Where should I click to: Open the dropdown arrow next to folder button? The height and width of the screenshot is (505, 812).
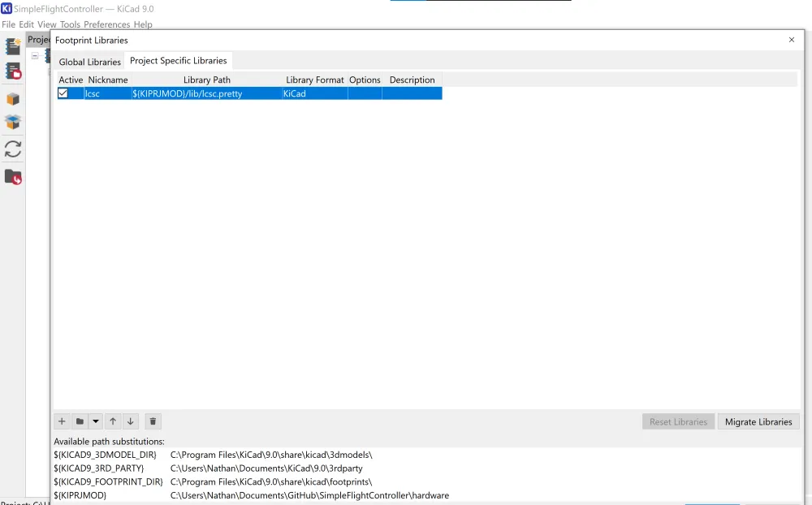point(96,421)
